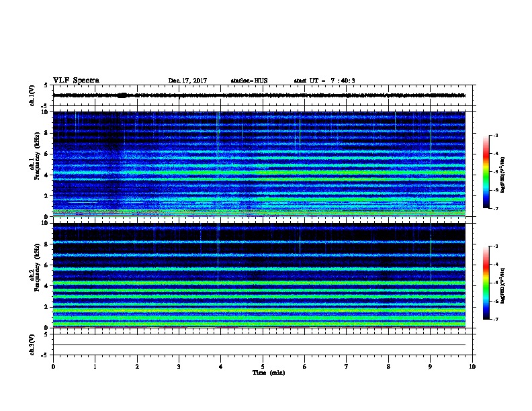Click the "ch.1(V)" axis label of the waveform

click(32, 95)
